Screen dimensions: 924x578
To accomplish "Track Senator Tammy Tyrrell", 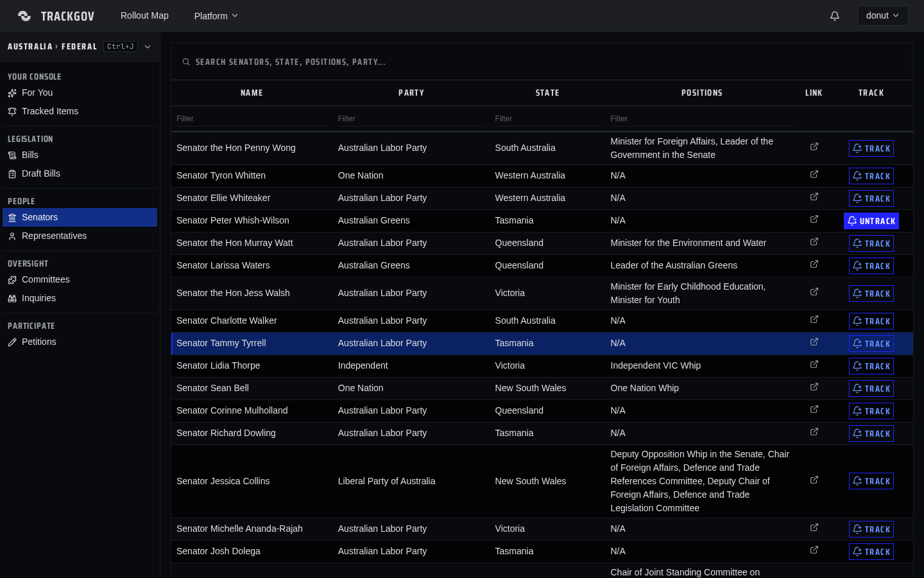I will pyautogui.click(x=871, y=344).
